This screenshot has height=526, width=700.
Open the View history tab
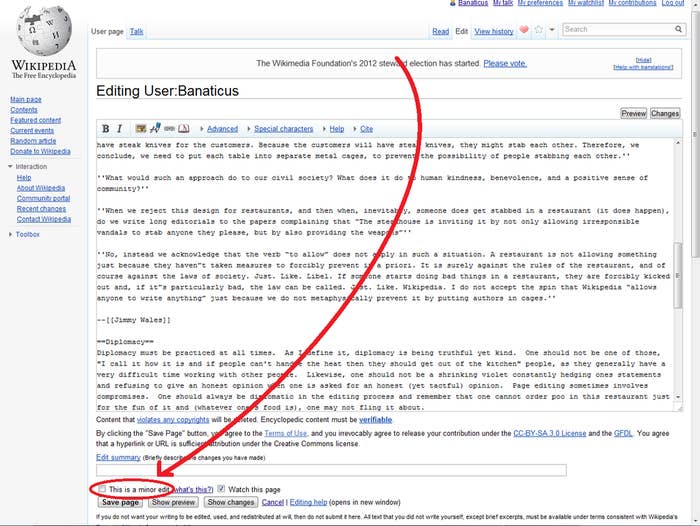pyautogui.click(x=494, y=31)
